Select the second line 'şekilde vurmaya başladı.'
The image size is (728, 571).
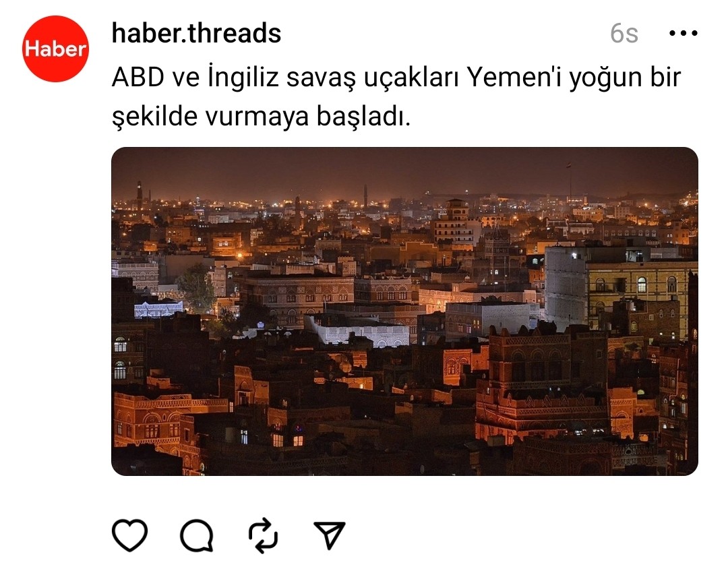[262, 116]
